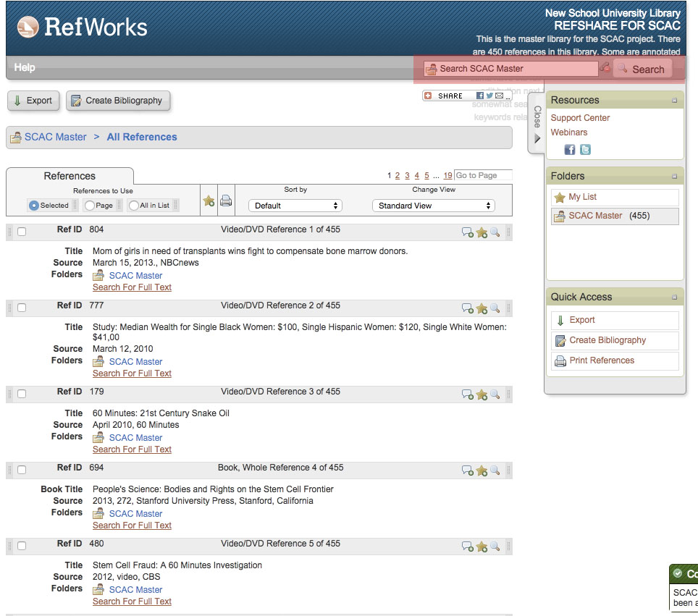Click the Go to Page input field
Screen dimensions: 698x616
pos(483,175)
